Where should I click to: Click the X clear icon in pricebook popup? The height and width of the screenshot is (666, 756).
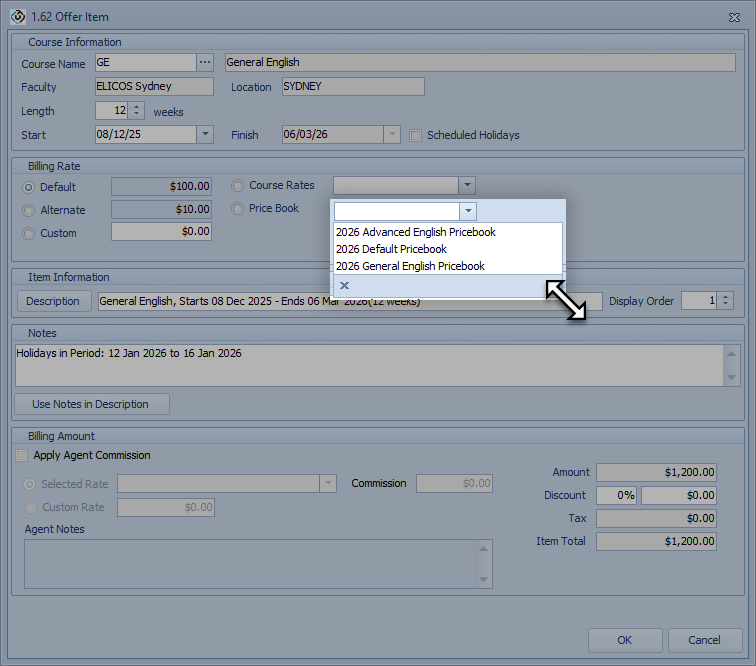(344, 286)
